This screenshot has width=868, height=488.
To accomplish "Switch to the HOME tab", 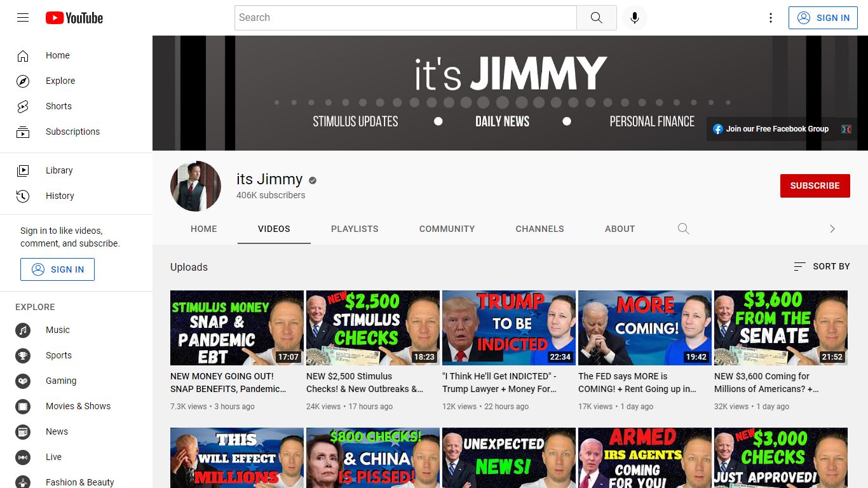I will 204,229.
